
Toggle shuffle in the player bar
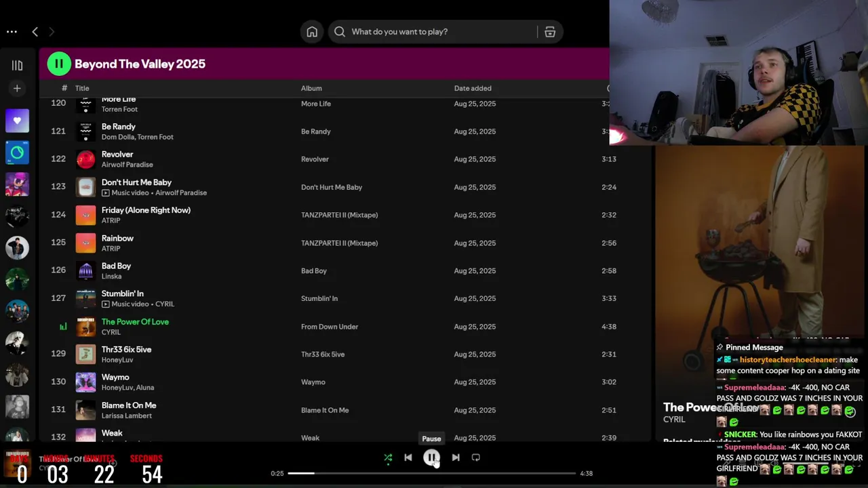[388, 457]
